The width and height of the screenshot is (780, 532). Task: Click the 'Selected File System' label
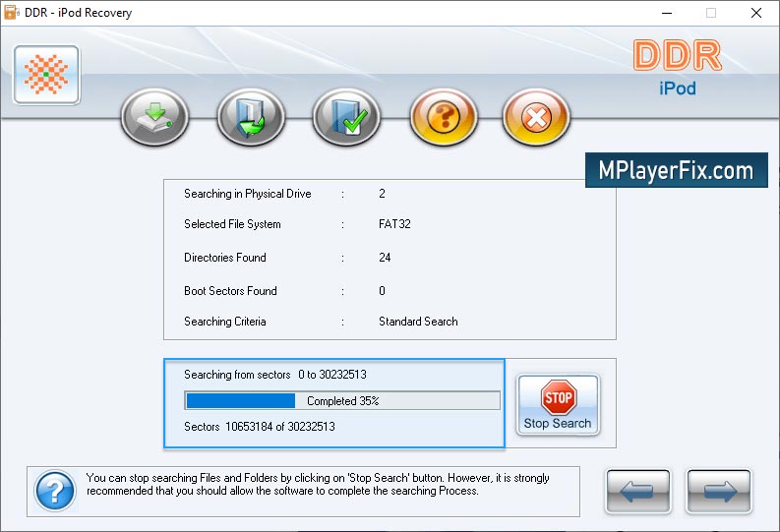tap(232, 224)
